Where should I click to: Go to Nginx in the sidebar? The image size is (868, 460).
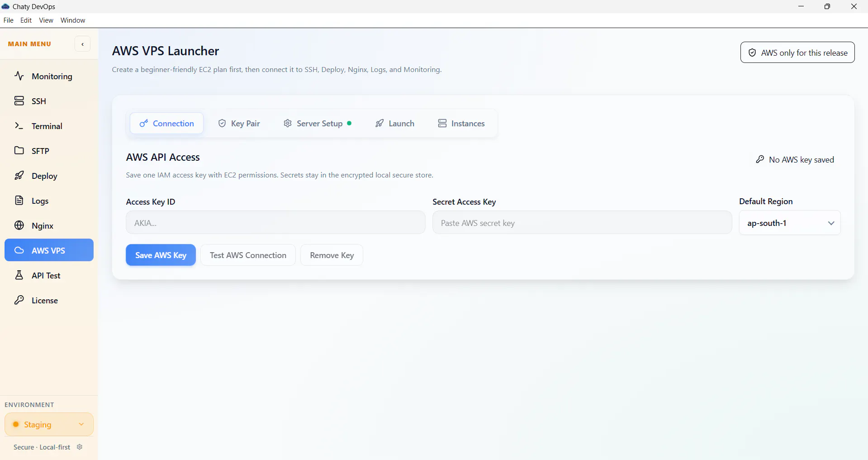[49, 225]
